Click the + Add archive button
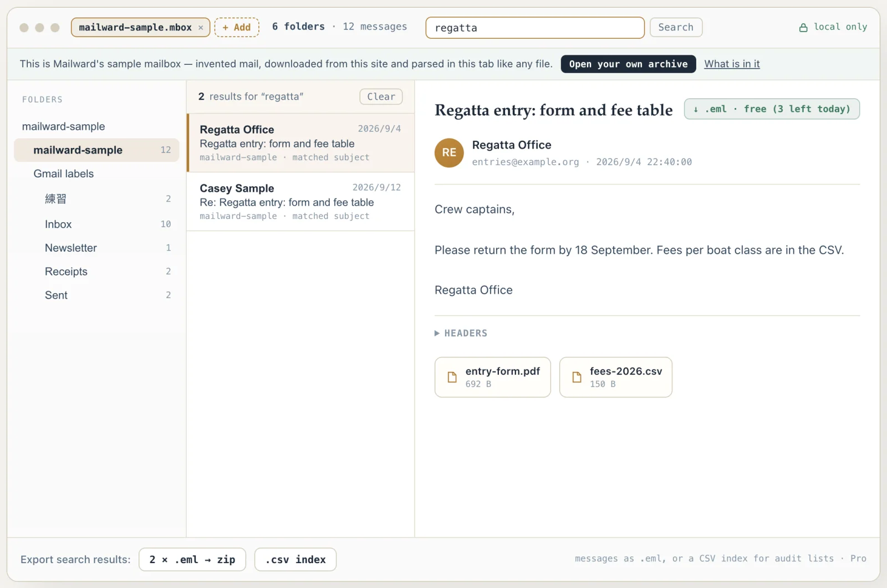This screenshot has width=887, height=588. pyautogui.click(x=237, y=27)
